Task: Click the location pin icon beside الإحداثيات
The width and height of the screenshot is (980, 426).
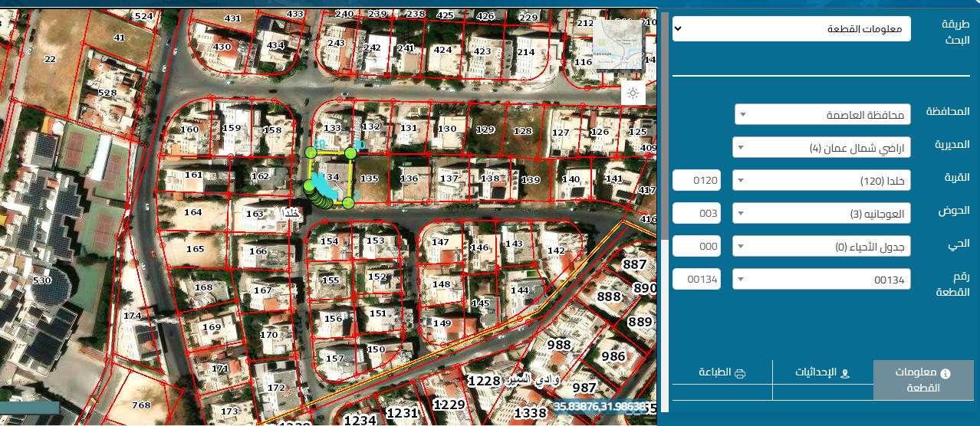Action: tap(846, 373)
